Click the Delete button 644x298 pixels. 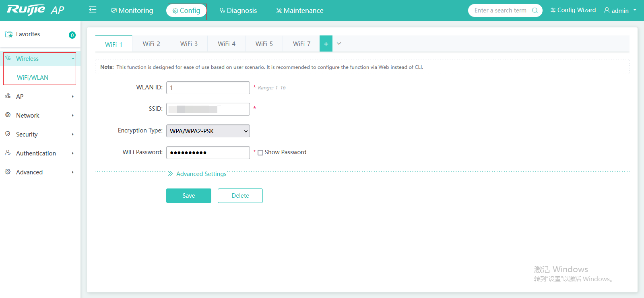(x=240, y=196)
